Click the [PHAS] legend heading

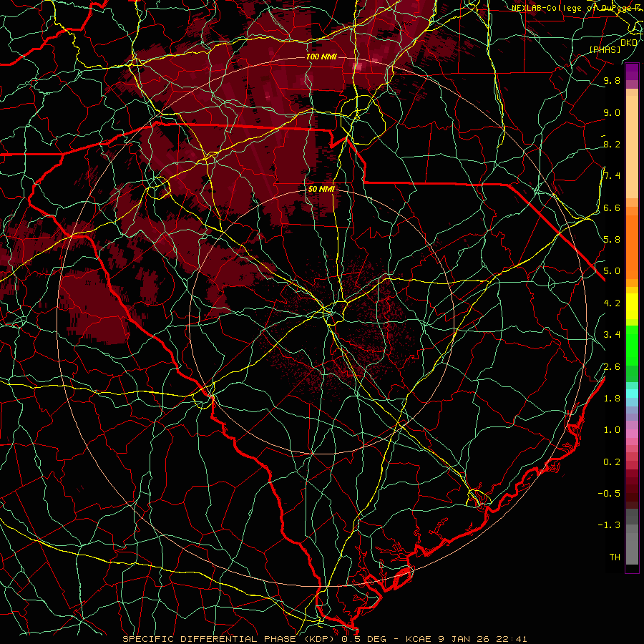605,50
